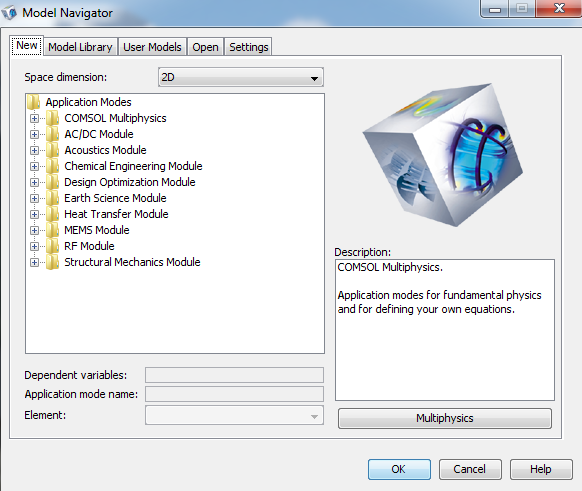Confirm with the OK button
The height and width of the screenshot is (491, 582).
tap(399, 469)
